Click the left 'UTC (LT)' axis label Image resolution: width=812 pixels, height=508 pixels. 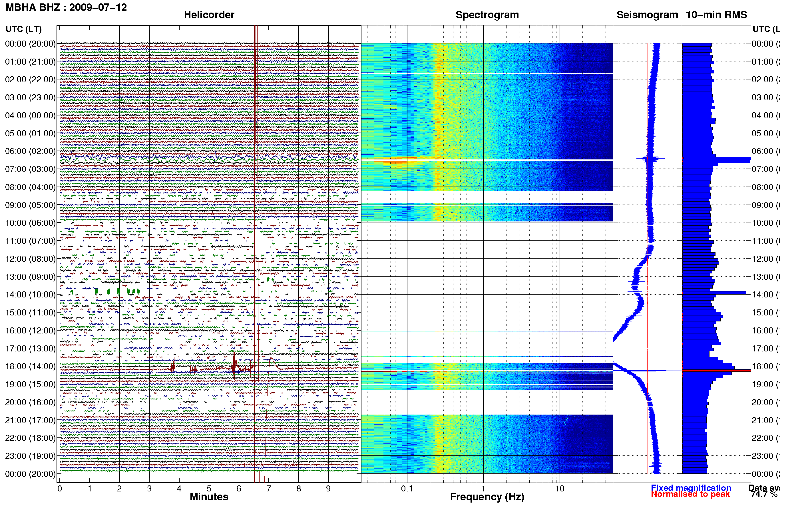coord(23,29)
